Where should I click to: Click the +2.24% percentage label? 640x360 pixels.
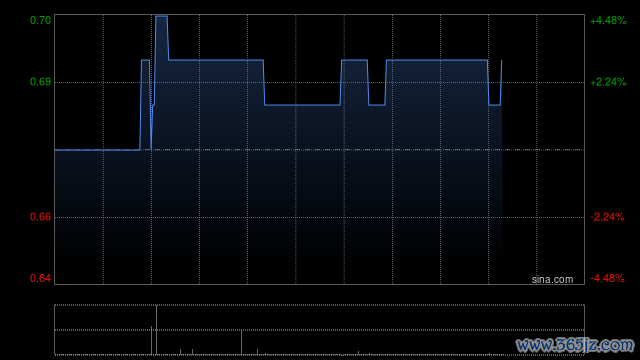608,82
